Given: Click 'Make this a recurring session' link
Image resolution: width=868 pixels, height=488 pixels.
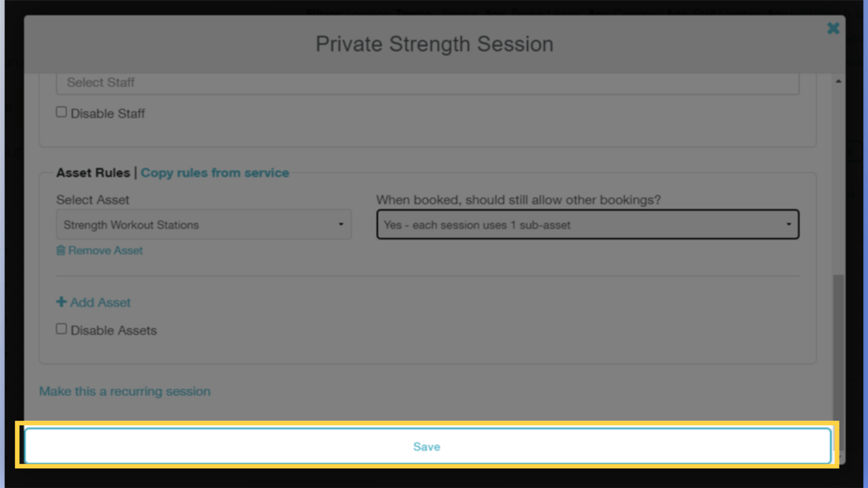Looking at the screenshot, I should tap(125, 391).
